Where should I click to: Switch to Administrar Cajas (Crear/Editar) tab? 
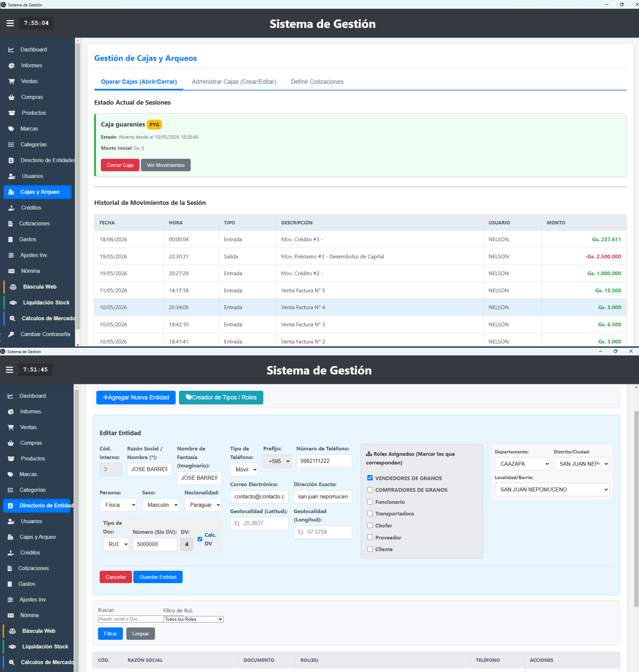pos(234,82)
